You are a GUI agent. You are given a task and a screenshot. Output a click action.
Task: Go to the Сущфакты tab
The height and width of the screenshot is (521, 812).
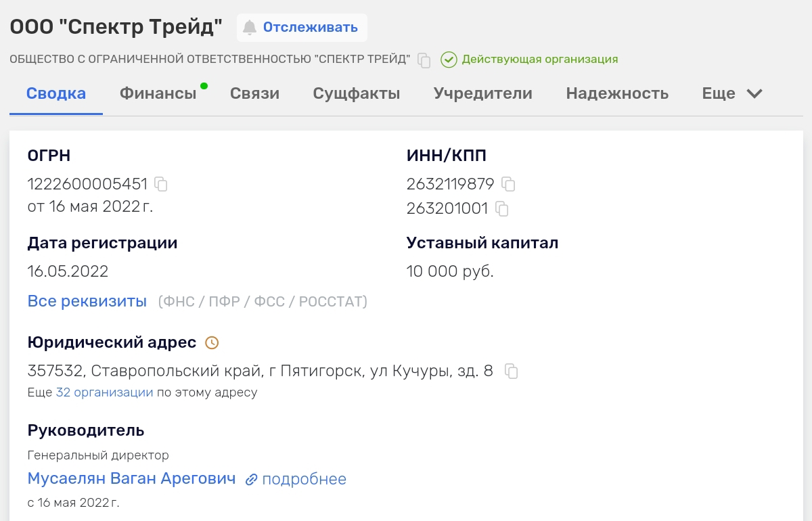point(356,93)
